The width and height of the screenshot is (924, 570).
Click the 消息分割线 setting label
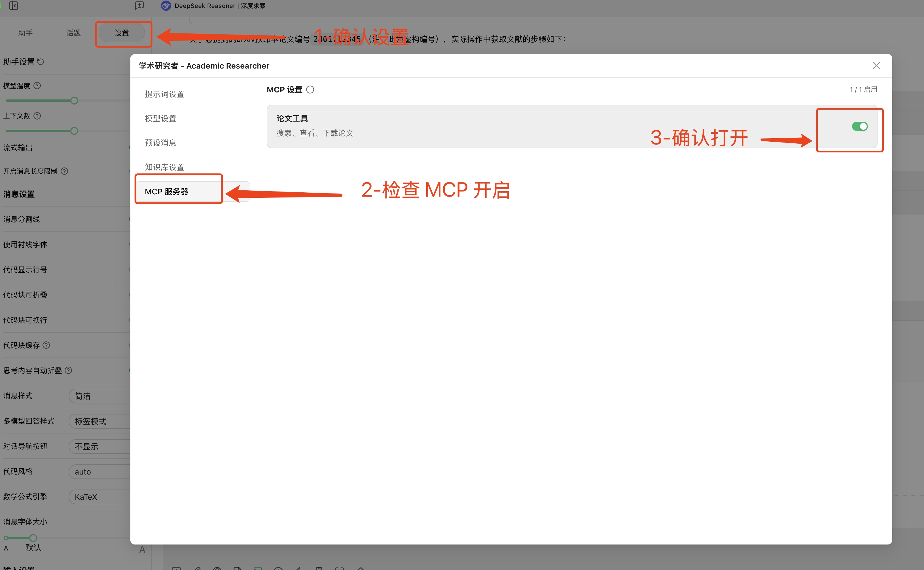[22, 219]
